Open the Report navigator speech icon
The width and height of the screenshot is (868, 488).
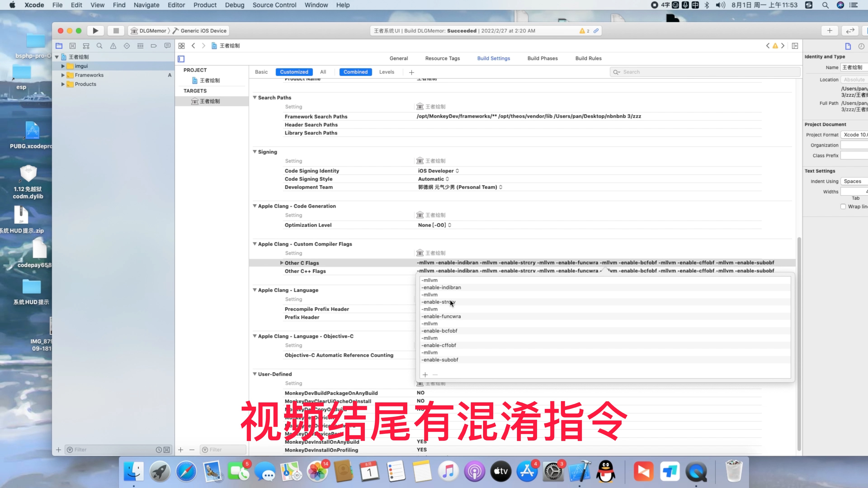click(167, 46)
